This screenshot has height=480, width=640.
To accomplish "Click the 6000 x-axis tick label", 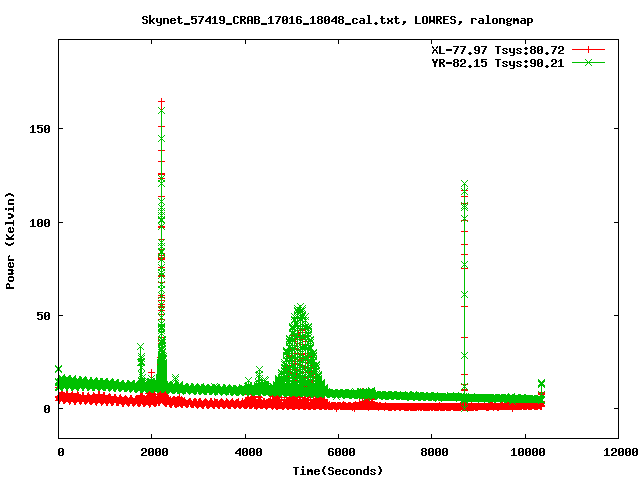I will 341,452.
